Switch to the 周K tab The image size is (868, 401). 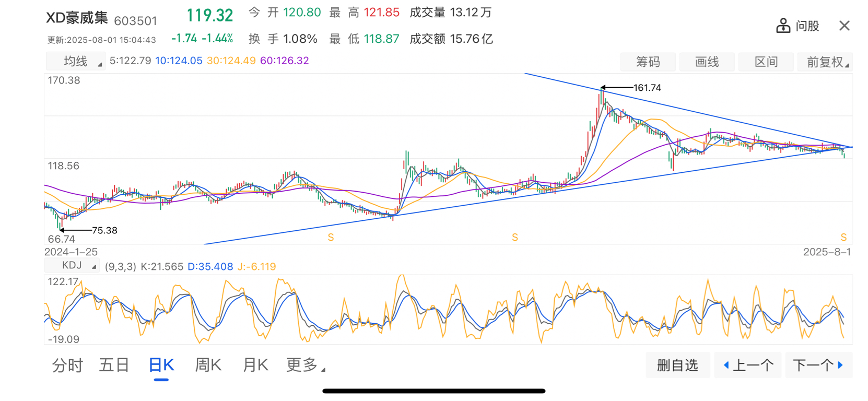(208, 364)
